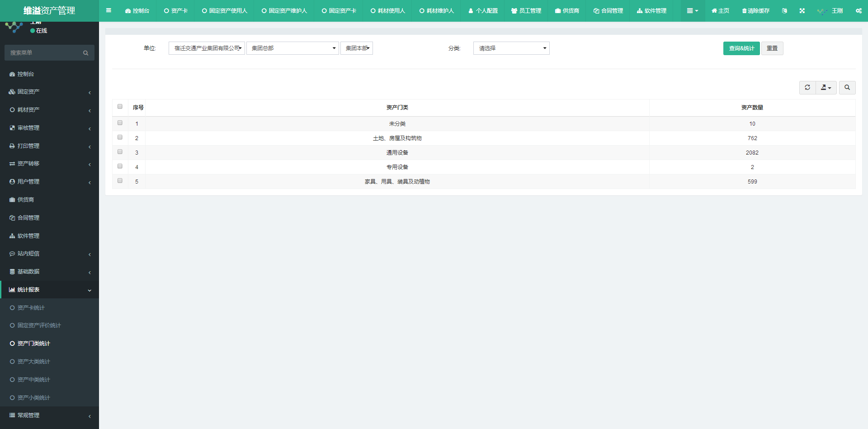The width and height of the screenshot is (868, 429).
Task: Check the row for 通用设备
Action: tap(120, 152)
